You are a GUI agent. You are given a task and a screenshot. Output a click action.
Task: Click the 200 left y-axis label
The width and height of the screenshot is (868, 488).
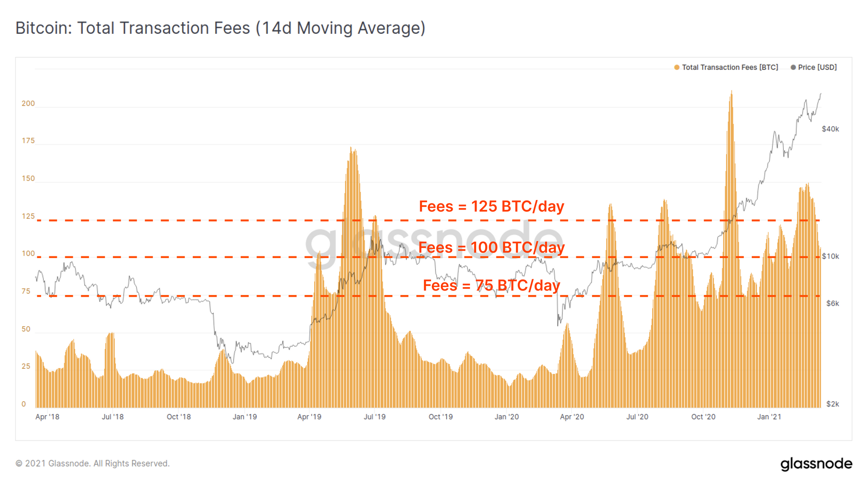point(28,104)
